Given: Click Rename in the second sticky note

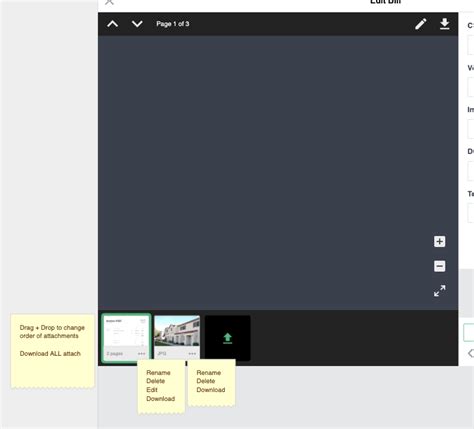Looking at the screenshot, I should pyautogui.click(x=209, y=373).
